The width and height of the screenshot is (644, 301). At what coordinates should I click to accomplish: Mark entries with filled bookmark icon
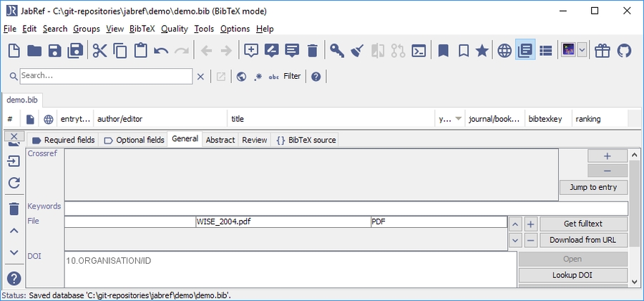click(443, 51)
